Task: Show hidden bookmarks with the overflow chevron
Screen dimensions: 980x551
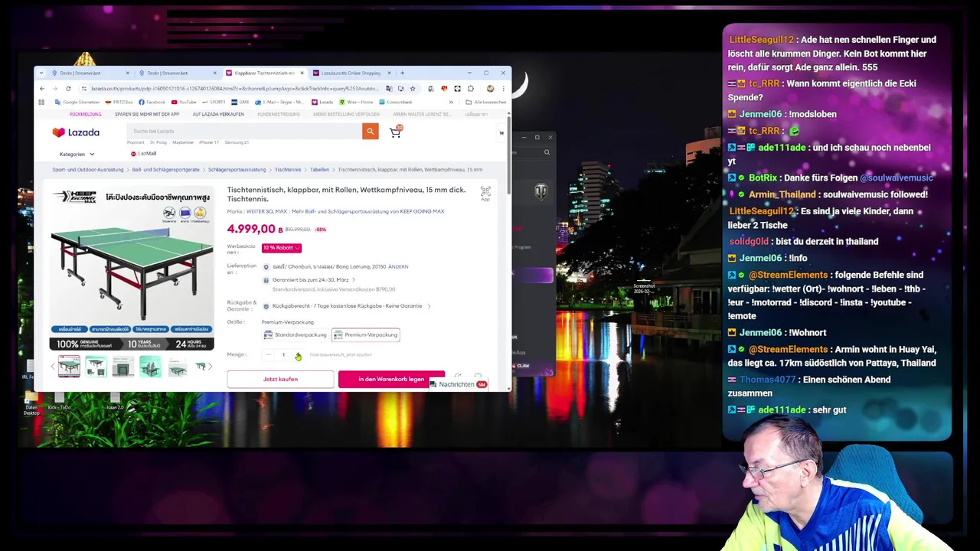Action: tap(451, 102)
